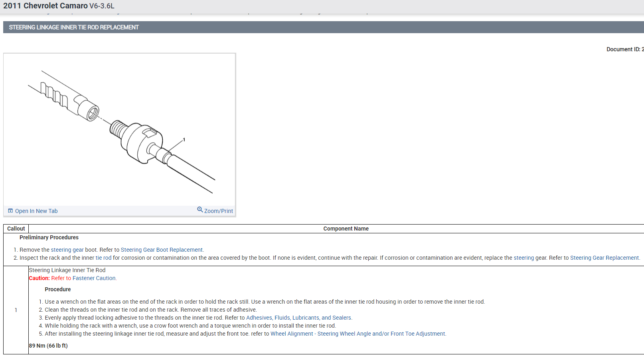This screenshot has height=360, width=644.
Task: Click the 'Steering Linkage Inner Tie Rod' component text
Action: [x=67, y=270]
